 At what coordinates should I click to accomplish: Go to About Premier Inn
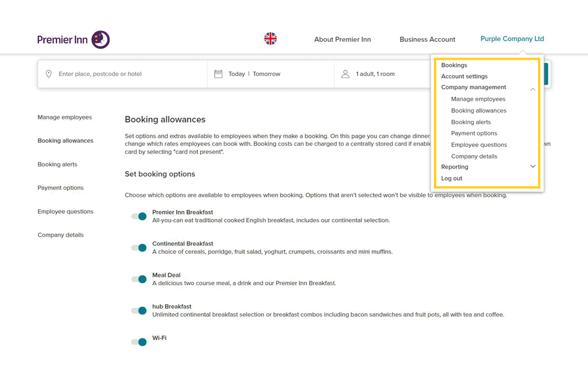pos(342,39)
